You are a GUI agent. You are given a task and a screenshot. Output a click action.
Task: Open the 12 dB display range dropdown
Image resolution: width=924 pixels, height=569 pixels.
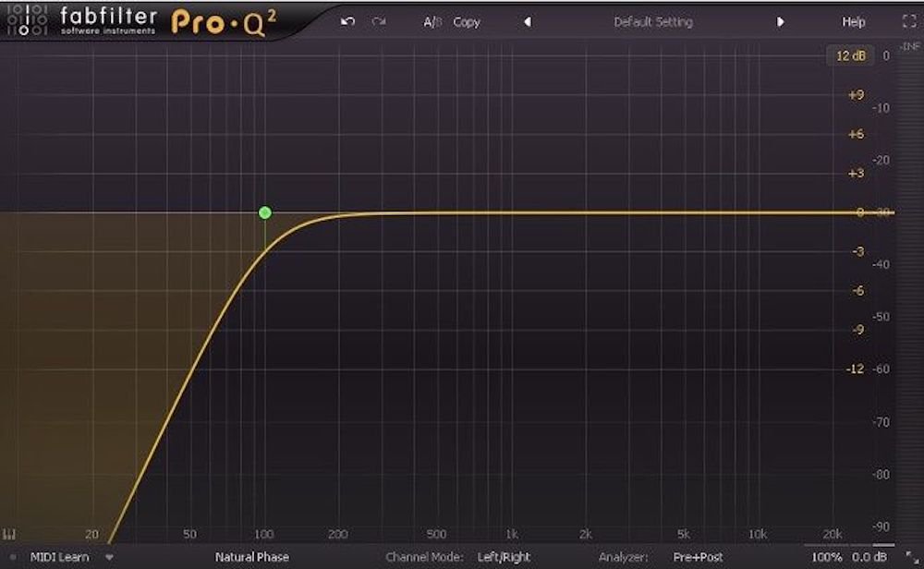pyautogui.click(x=850, y=55)
